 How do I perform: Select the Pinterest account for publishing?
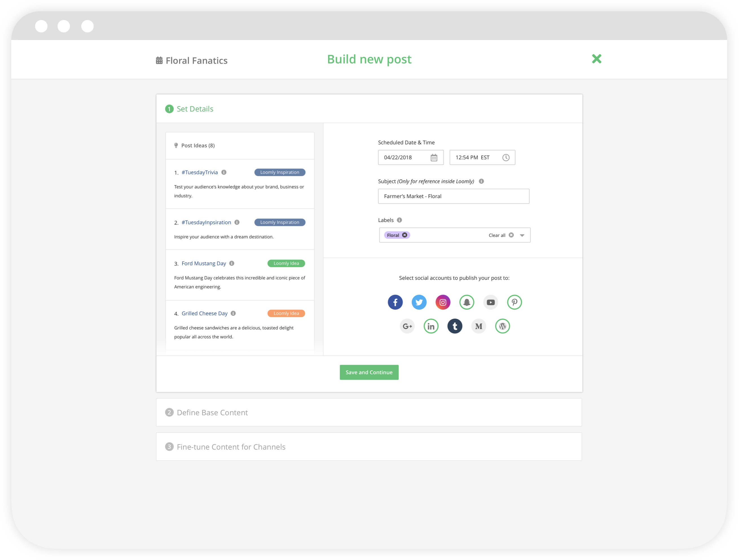[x=514, y=302]
